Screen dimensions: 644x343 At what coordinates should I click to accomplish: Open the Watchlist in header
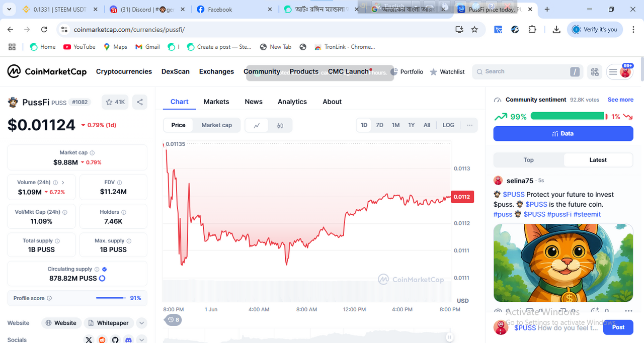coord(447,72)
